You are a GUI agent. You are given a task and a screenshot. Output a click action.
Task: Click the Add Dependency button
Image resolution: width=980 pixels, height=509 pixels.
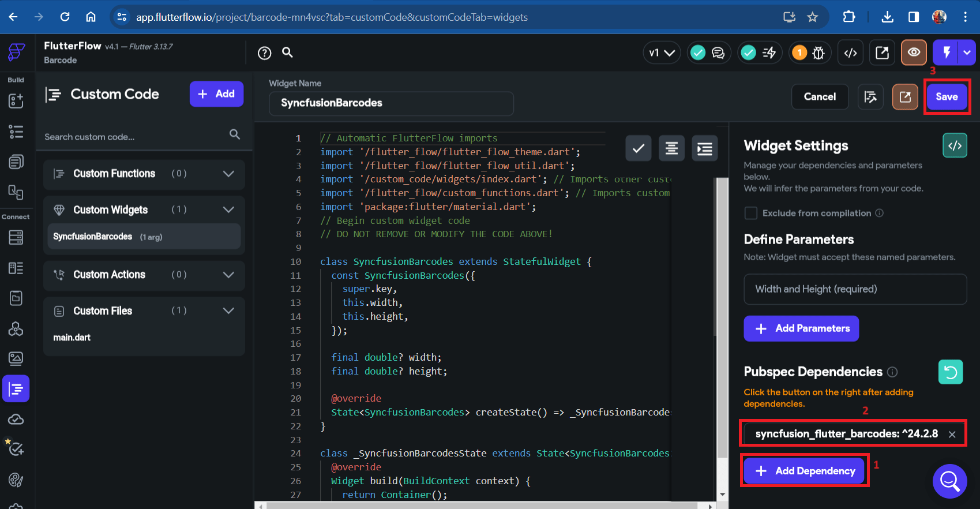805,471
